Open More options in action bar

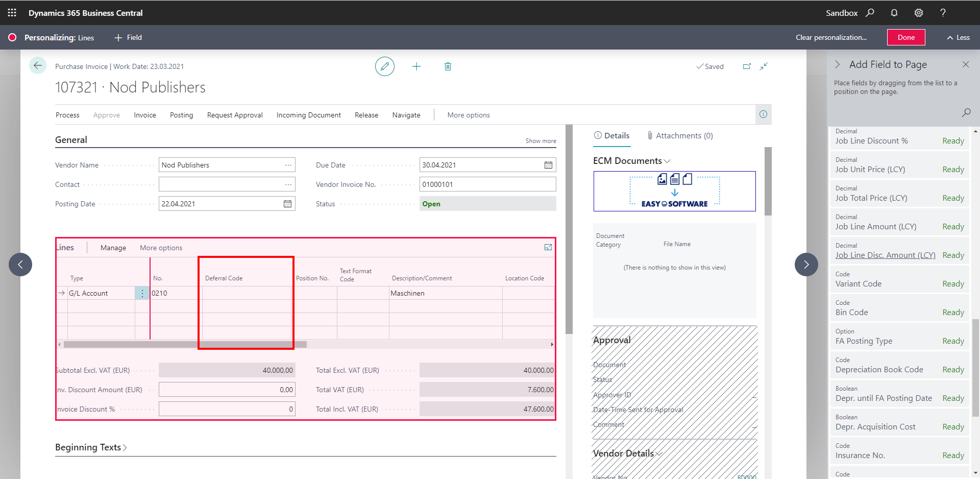point(469,115)
